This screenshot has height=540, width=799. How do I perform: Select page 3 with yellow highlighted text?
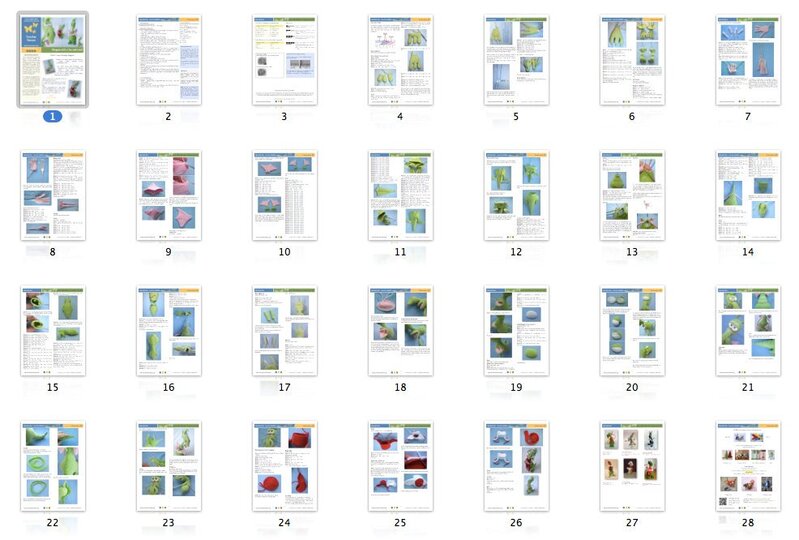pos(284,59)
